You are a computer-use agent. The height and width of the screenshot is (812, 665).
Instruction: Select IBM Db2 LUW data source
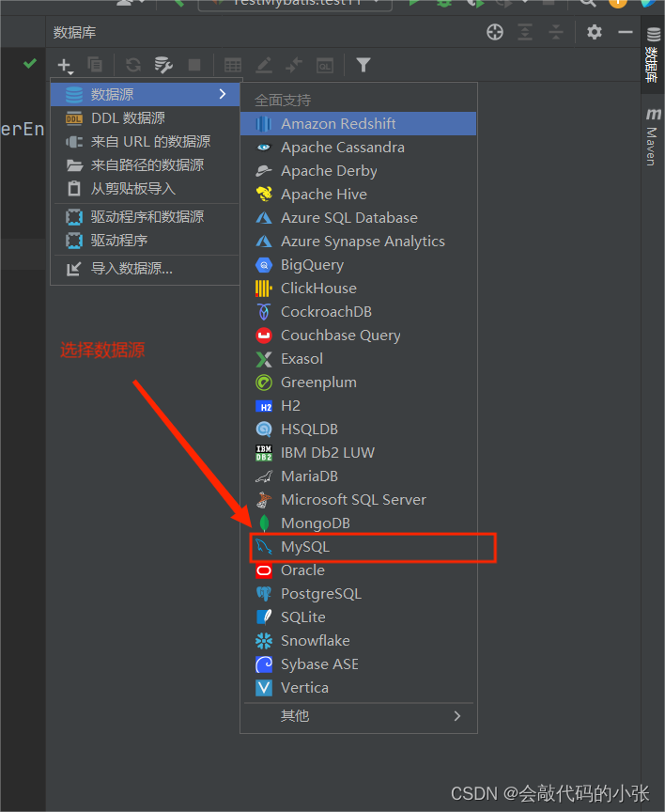click(x=358, y=453)
